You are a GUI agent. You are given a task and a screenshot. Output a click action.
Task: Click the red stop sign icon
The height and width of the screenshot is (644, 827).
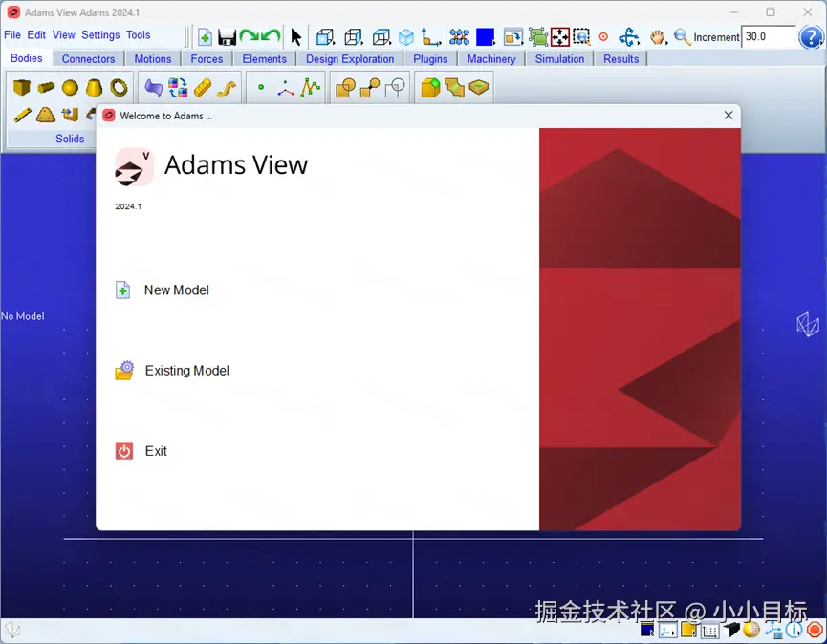click(815, 630)
